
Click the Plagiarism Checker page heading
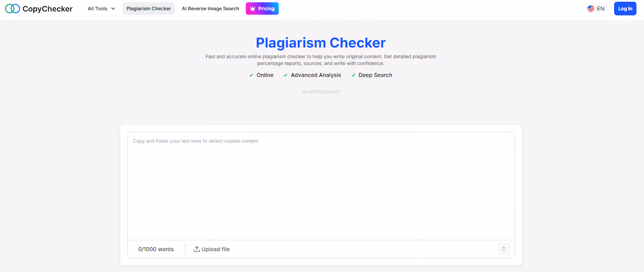pos(321,43)
